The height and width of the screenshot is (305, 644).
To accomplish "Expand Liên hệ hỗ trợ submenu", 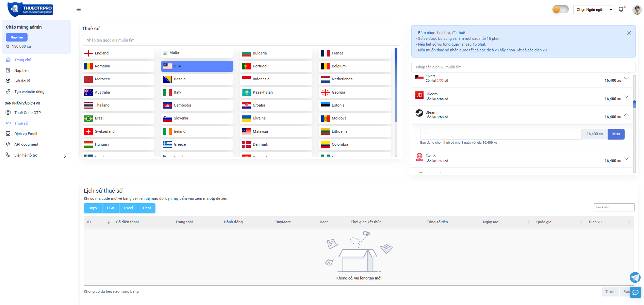I will pyautogui.click(x=65, y=156).
